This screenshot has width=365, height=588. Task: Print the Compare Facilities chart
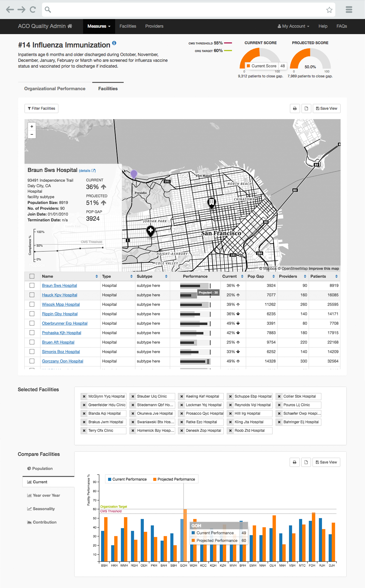pyautogui.click(x=294, y=462)
